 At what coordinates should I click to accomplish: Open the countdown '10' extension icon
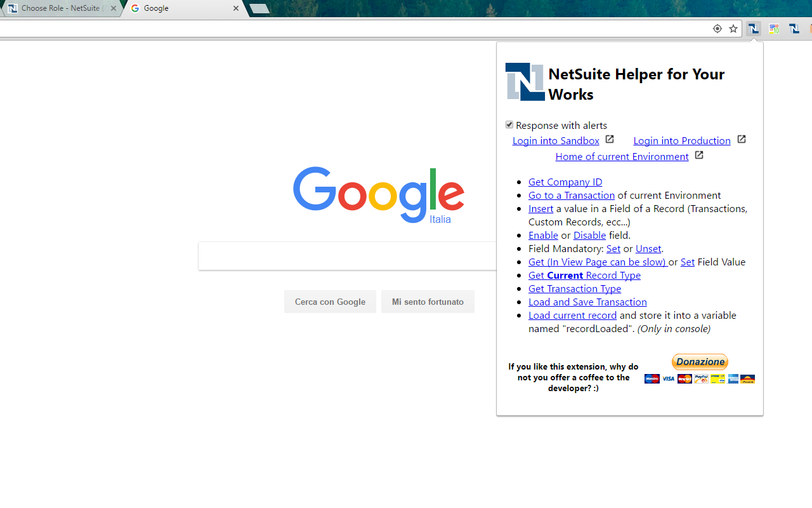[774, 29]
